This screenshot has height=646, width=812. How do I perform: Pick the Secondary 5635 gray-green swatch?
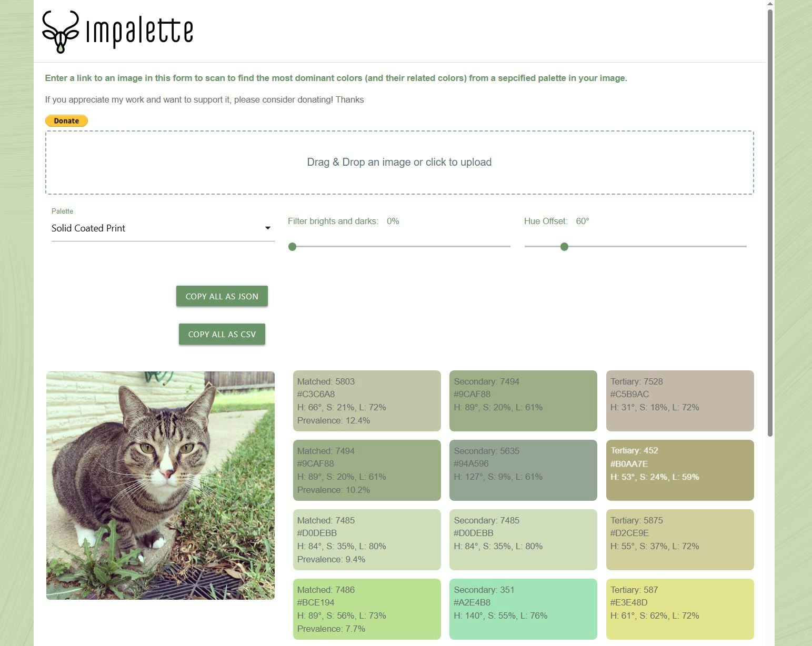pos(523,470)
